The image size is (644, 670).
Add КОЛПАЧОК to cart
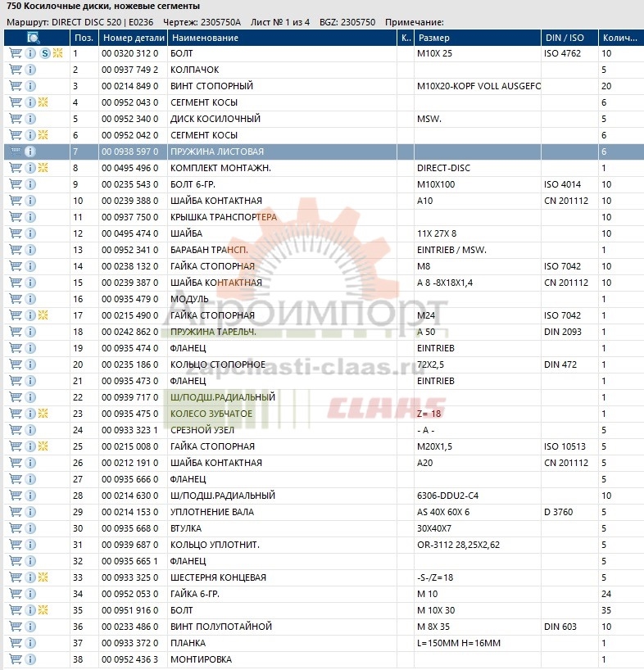(16, 70)
